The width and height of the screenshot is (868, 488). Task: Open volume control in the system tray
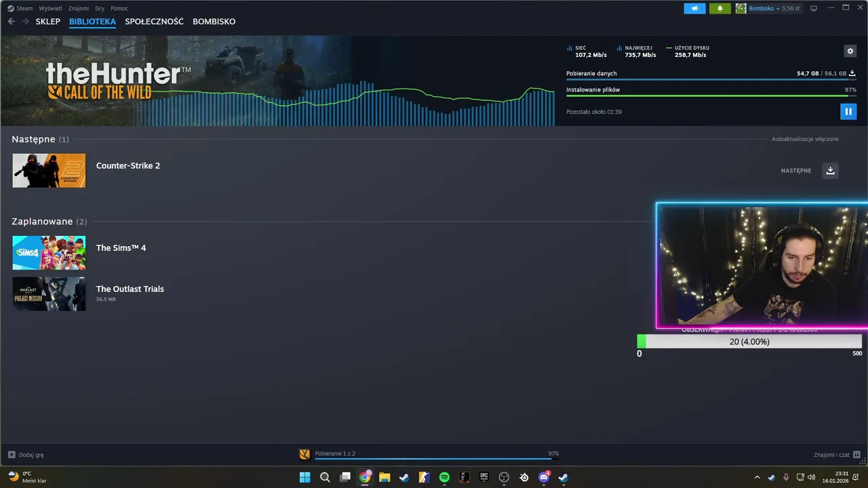[x=812, y=477]
